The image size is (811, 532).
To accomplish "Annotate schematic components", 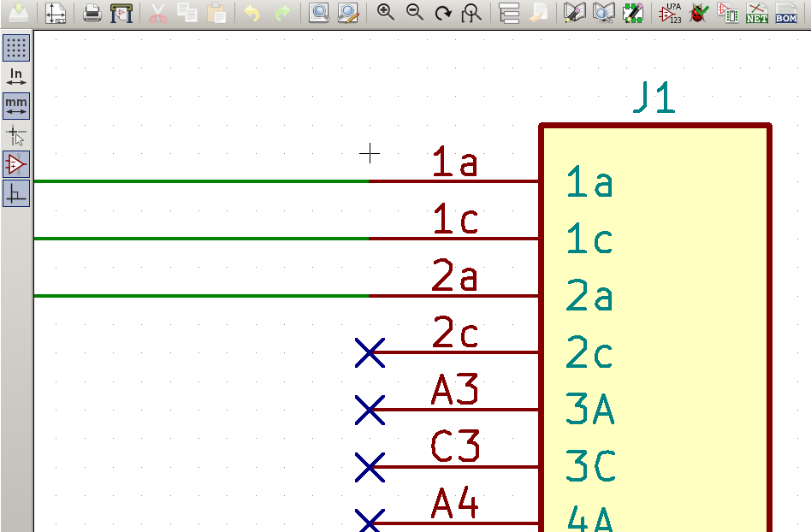I will pos(670,13).
